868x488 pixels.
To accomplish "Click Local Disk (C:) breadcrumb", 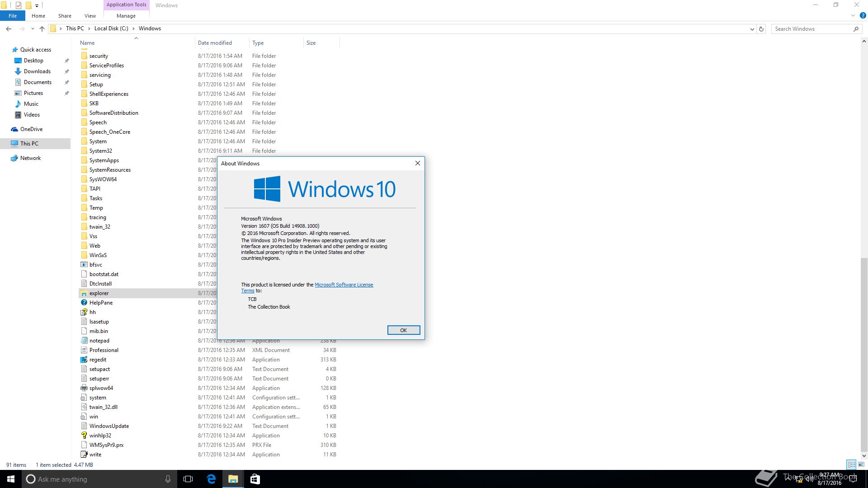I will (111, 28).
